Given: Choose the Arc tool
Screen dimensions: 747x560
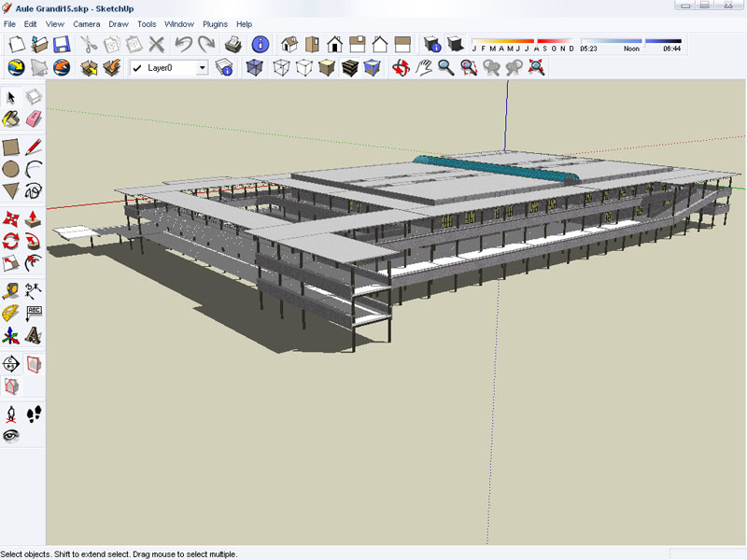Looking at the screenshot, I should click(34, 169).
